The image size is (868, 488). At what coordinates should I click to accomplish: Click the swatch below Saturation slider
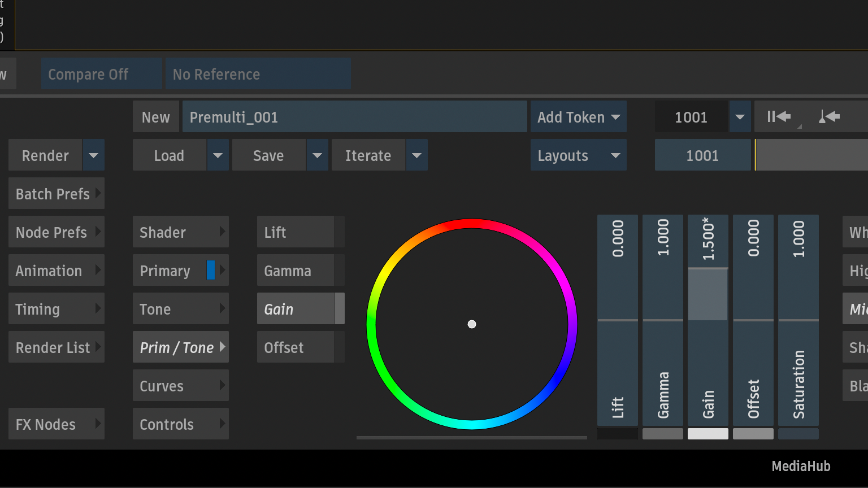[x=798, y=434]
